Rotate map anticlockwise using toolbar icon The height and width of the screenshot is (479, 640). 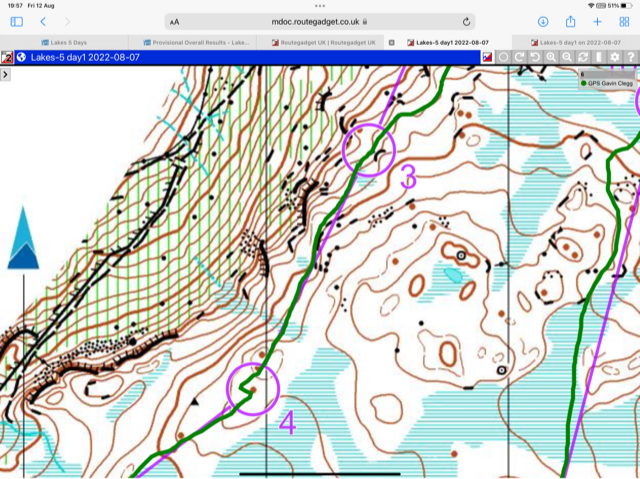tap(535, 58)
